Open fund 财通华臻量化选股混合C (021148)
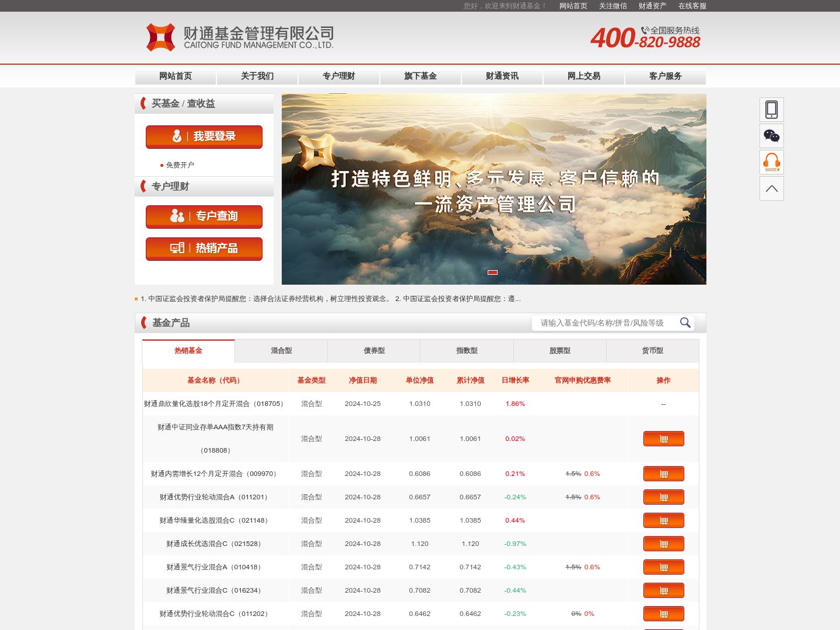This screenshot has width=840, height=630. [x=215, y=520]
